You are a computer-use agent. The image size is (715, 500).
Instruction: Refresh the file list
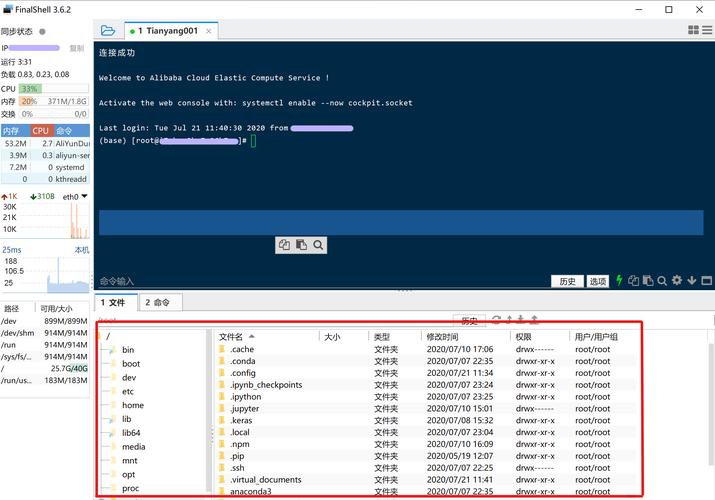[496, 320]
